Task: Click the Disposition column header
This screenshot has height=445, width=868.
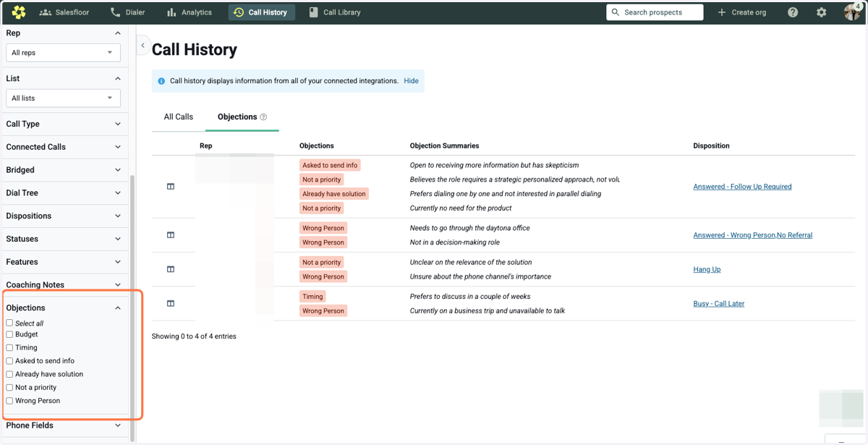Action: (711, 146)
